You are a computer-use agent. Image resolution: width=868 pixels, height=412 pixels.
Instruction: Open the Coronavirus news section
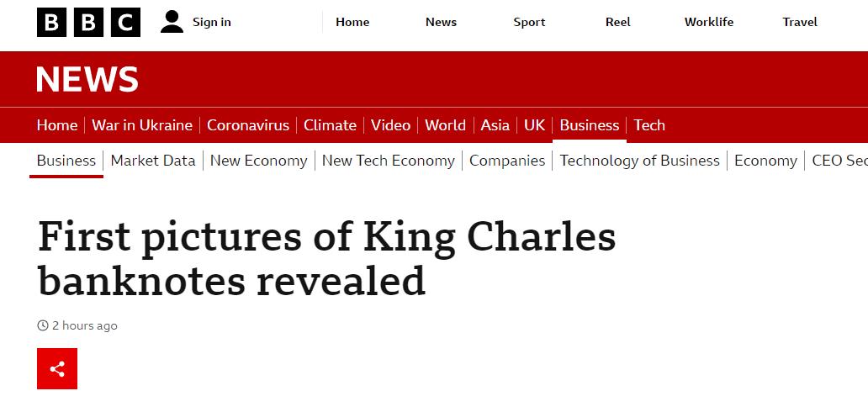tap(248, 125)
